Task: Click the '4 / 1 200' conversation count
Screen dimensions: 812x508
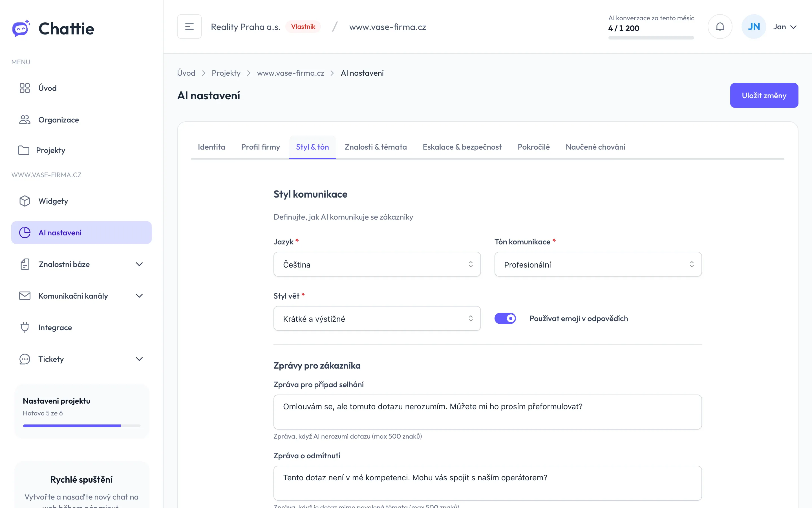Action: (624, 28)
